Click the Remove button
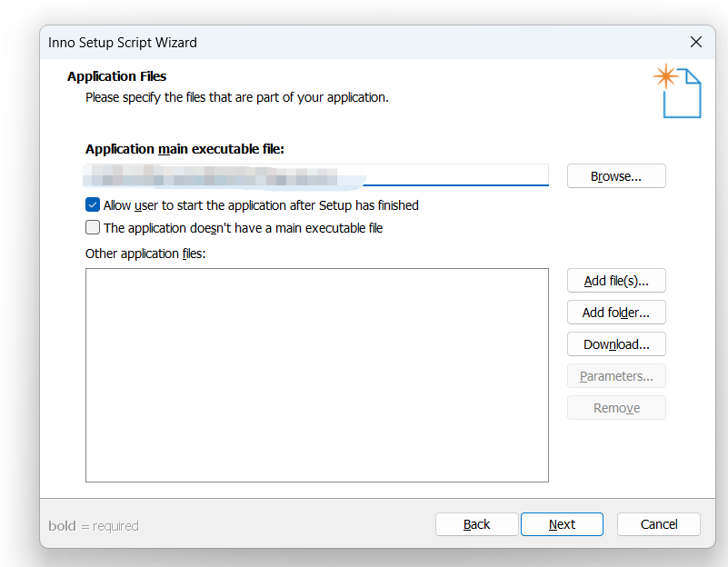The image size is (728, 567). pyautogui.click(x=616, y=407)
